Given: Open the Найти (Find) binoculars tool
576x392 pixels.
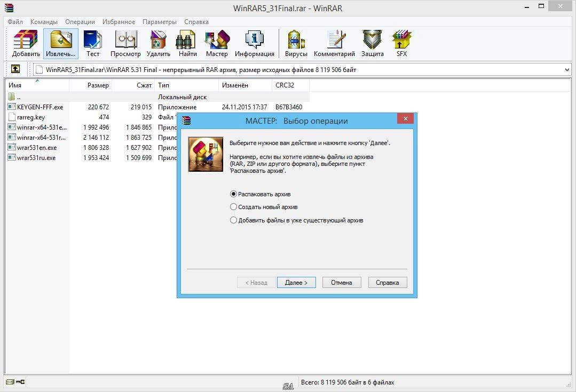Looking at the screenshot, I should [188, 44].
